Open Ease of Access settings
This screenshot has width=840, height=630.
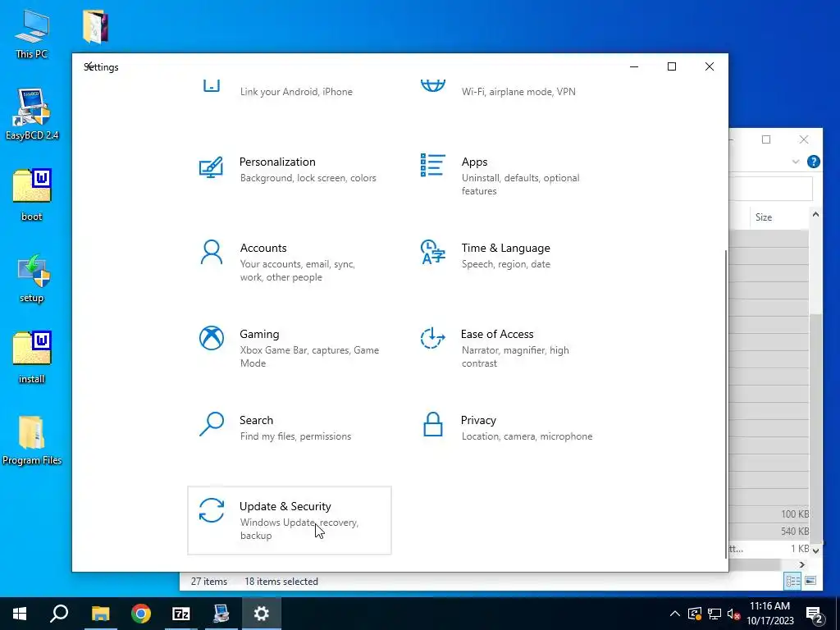tap(511, 348)
